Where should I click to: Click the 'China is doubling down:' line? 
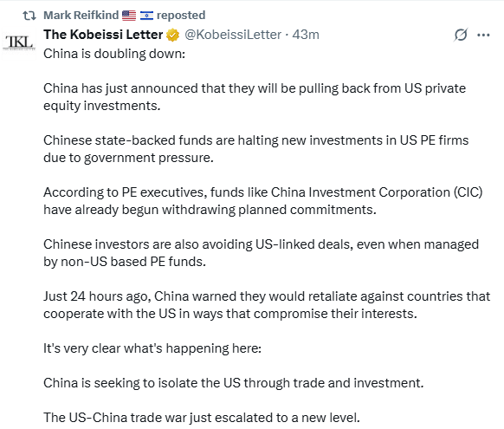click(x=114, y=54)
